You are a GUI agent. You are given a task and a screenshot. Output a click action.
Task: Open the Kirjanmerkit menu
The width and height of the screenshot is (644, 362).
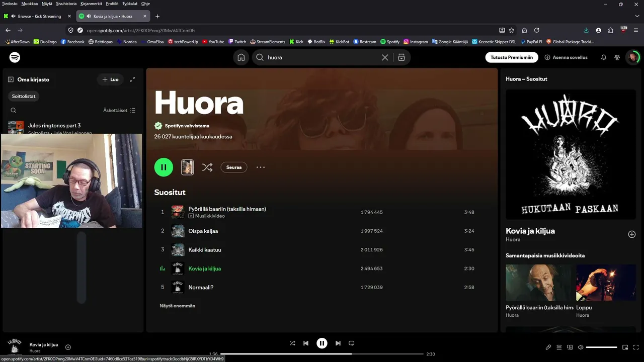[x=92, y=4]
